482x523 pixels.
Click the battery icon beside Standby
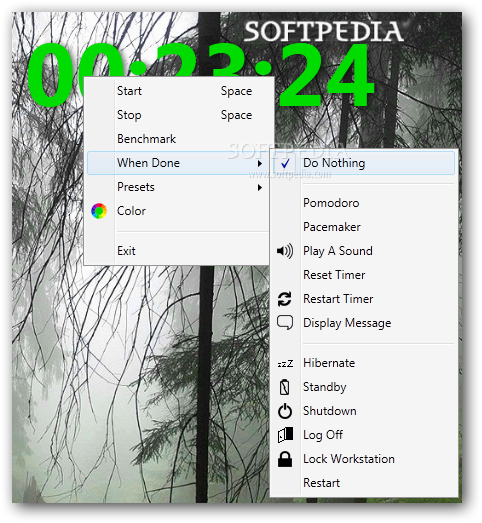point(285,387)
